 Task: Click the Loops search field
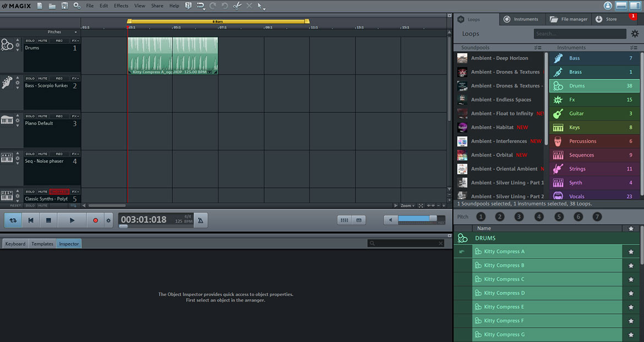580,33
